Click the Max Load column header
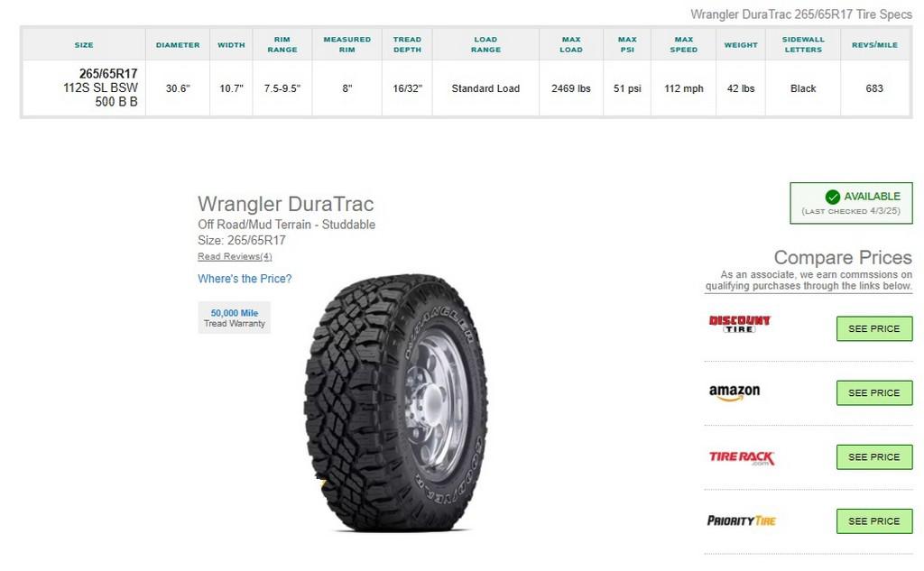This screenshot has width=924, height=571. (x=571, y=44)
